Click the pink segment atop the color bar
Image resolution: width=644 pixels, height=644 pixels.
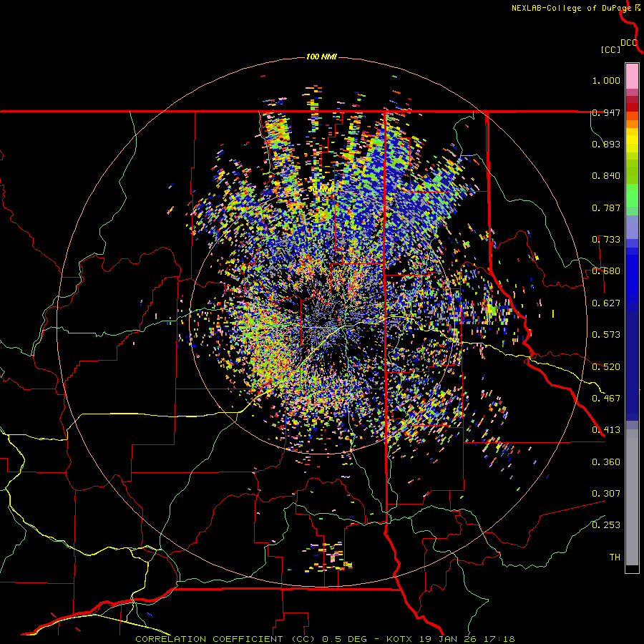click(632, 76)
